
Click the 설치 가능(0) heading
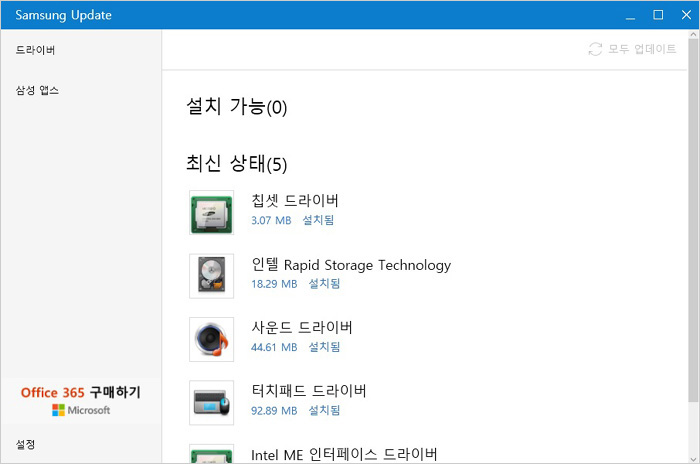(x=237, y=107)
